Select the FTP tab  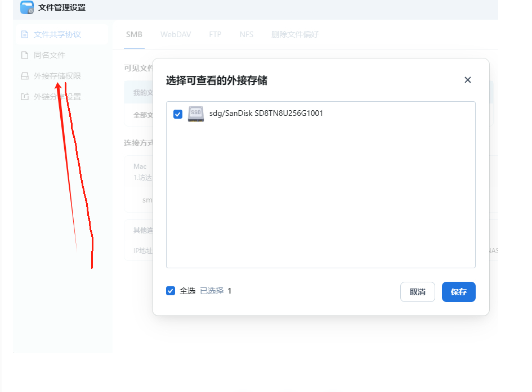pyautogui.click(x=215, y=34)
